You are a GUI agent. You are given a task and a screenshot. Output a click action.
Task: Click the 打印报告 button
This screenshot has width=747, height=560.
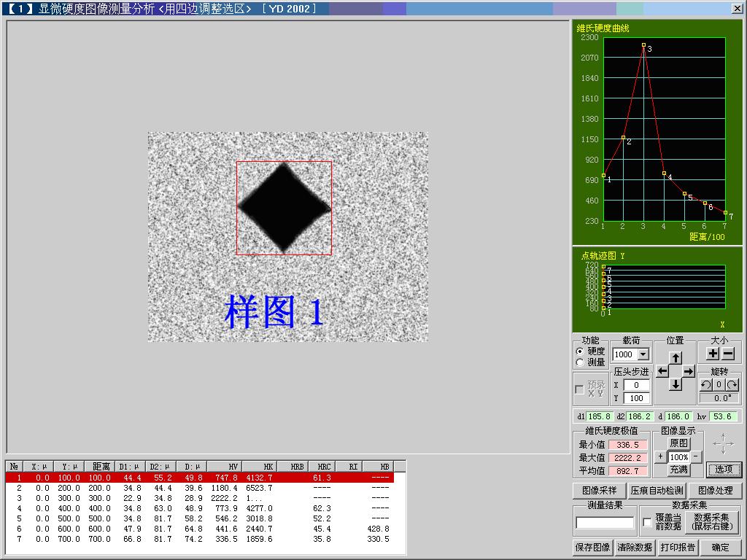click(678, 547)
